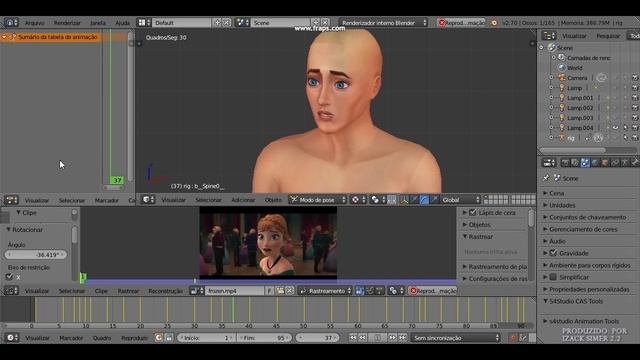Click the Reprod...mação button in clip editor header

[433, 291]
